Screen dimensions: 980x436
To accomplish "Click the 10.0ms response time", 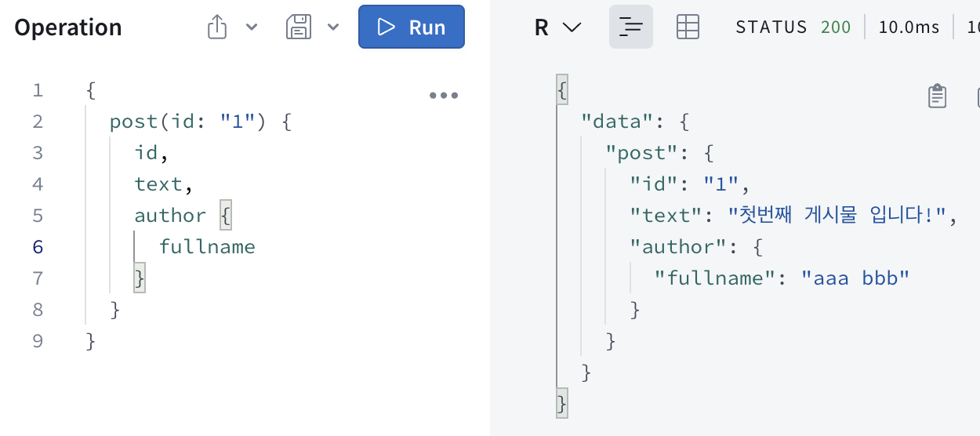I will point(909,27).
